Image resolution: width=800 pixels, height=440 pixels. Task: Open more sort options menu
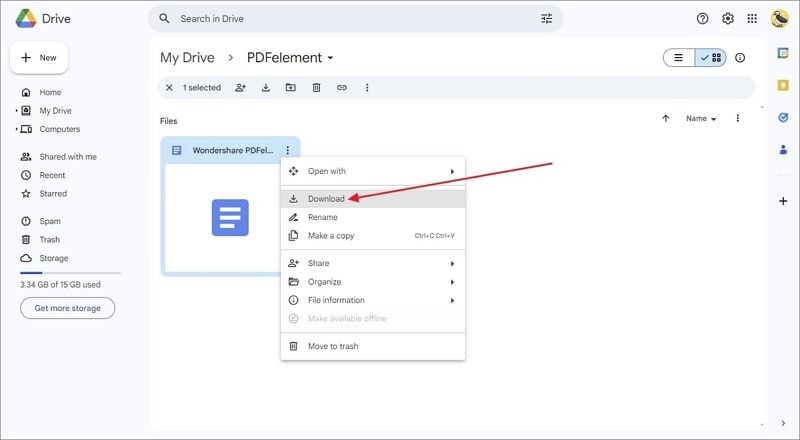click(x=737, y=118)
